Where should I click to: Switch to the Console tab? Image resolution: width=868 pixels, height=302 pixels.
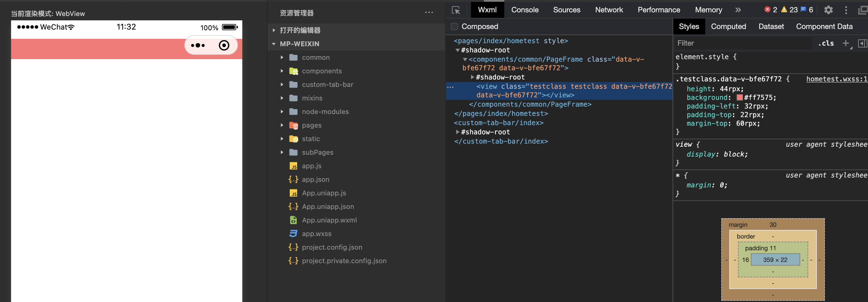tap(525, 10)
